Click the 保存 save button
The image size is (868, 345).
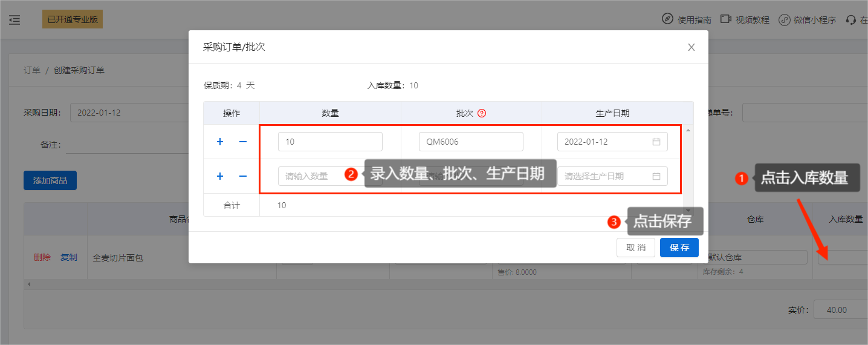[679, 248]
